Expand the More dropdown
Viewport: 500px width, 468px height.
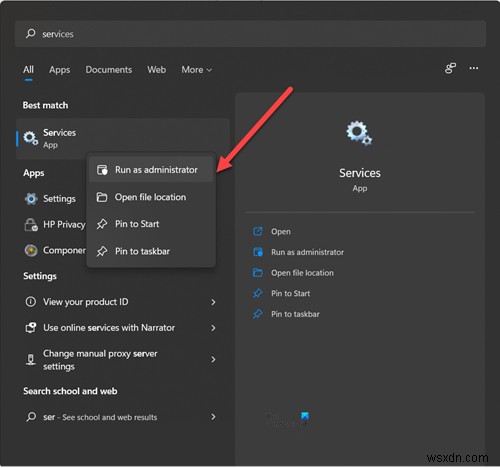[x=197, y=70]
